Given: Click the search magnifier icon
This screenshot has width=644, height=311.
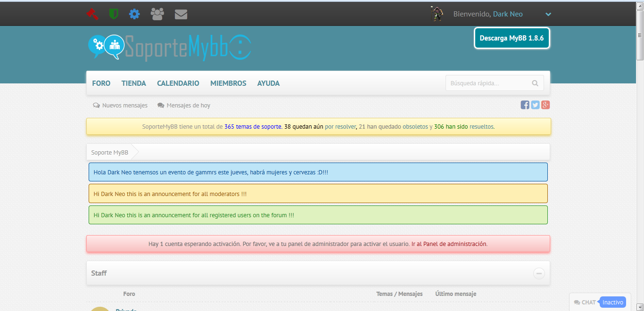Looking at the screenshot, I should (535, 83).
